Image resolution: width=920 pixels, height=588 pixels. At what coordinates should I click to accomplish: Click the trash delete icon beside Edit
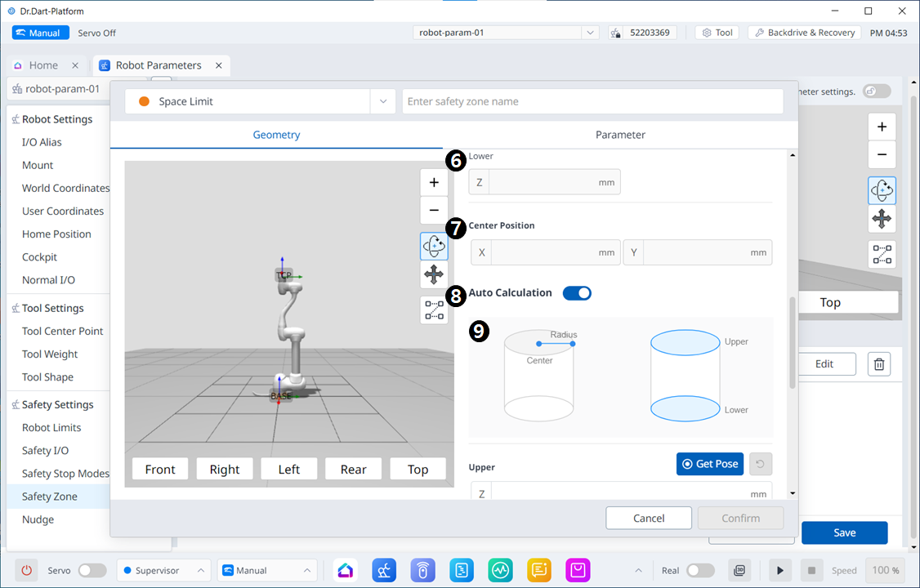tap(879, 364)
